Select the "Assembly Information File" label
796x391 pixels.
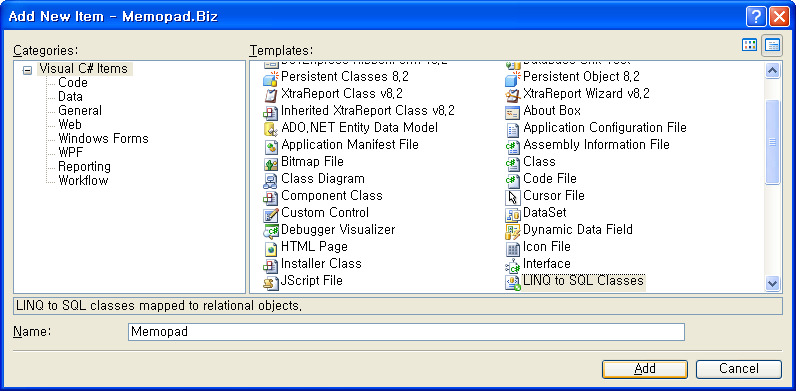(596, 145)
